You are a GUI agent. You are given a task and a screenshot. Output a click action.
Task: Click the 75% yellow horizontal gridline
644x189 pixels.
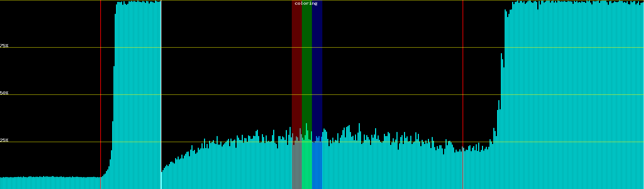pos(377,48)
